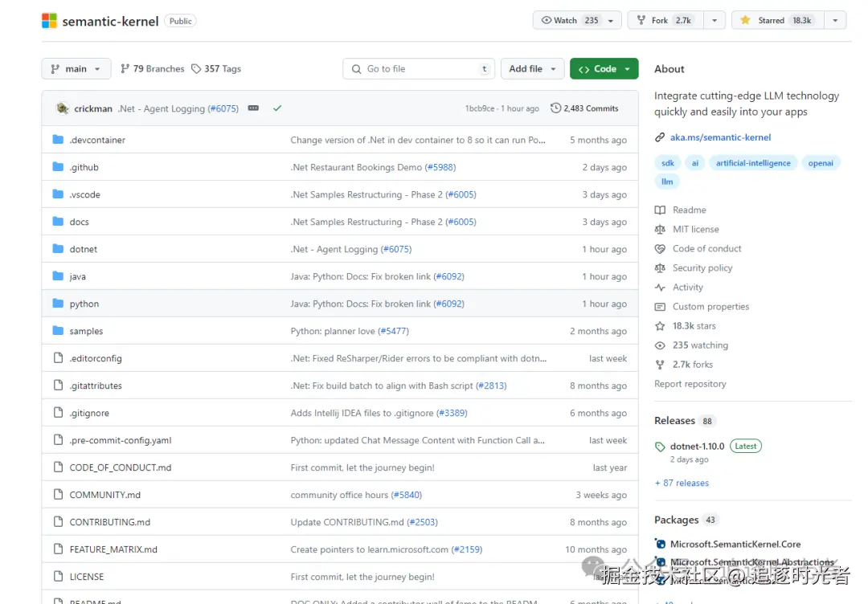Viewport: 868px width, 604px height.
Task: Click the .gitignore file icon
Action: point(58,413)
